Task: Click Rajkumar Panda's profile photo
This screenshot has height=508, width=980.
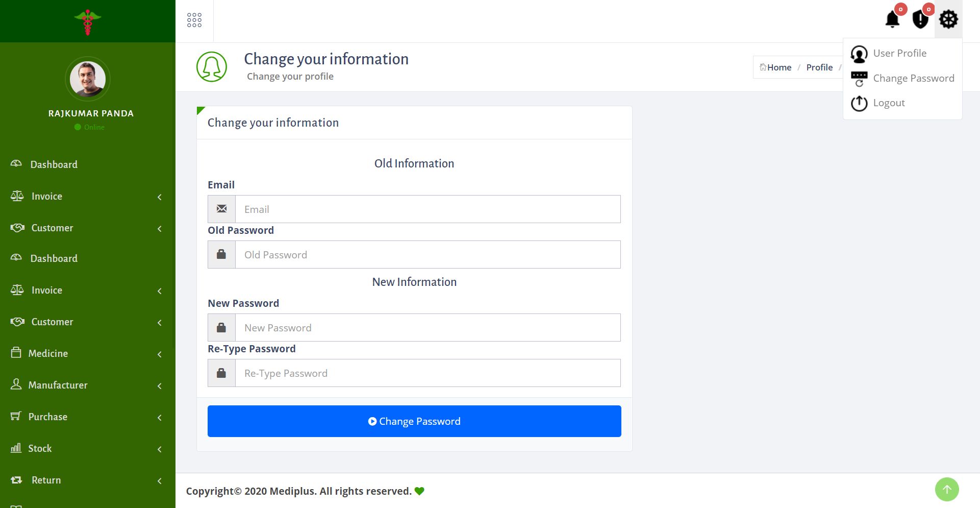Action: click(x=88, y=79)
